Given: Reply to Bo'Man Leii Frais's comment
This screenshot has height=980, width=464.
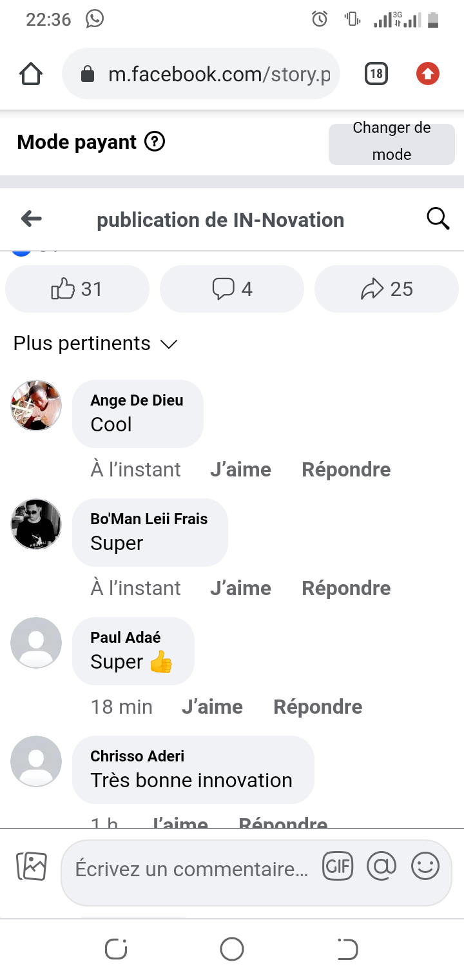Looking at the screenshot, I should point(346,588).
